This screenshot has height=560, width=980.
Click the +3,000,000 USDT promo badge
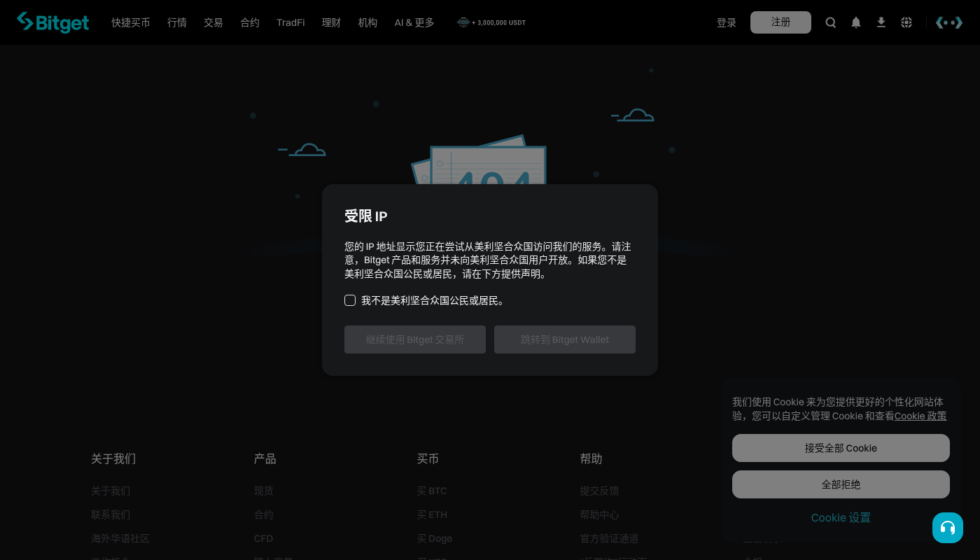pos(491,22)
